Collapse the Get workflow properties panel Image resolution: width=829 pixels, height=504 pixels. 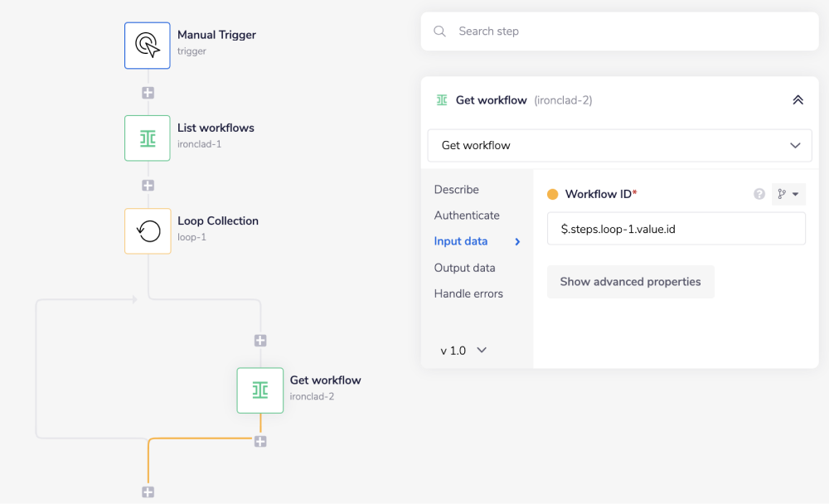click(x=797, y=100)
